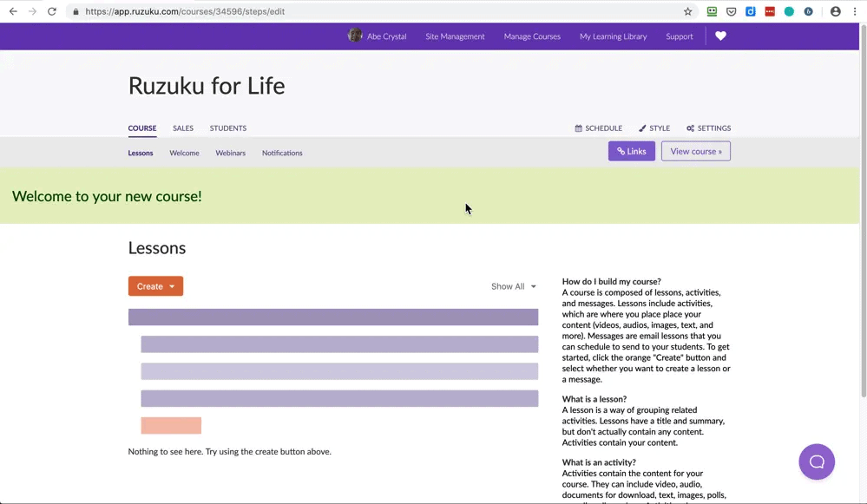This screenshot has width=867, height=504.
Task: Go to Manage Courses
Action: click(x=532, y=36)
